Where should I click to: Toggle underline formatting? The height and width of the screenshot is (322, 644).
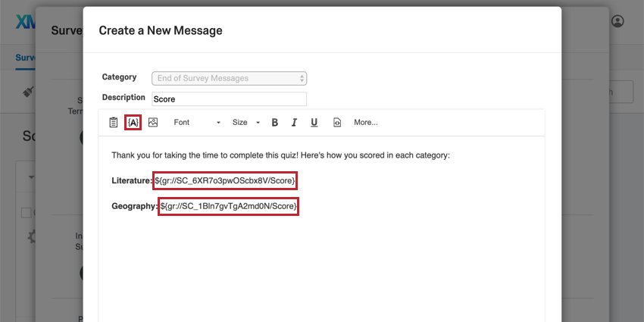(x=314, y=123)
